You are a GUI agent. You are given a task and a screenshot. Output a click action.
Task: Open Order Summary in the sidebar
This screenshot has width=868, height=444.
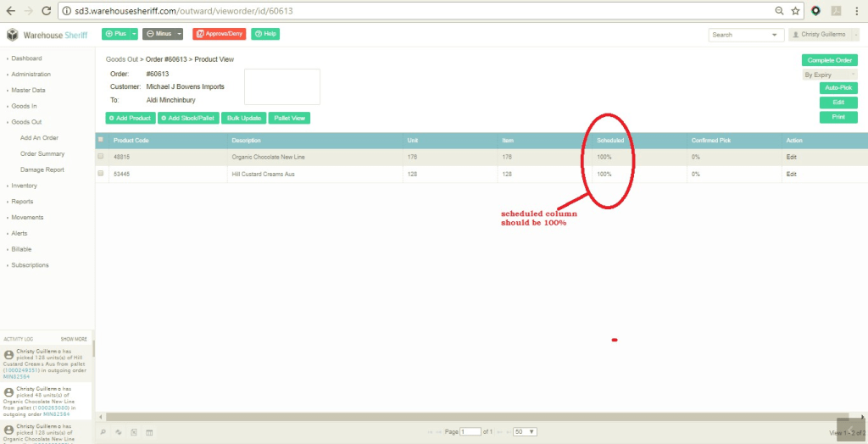point(42,154)
